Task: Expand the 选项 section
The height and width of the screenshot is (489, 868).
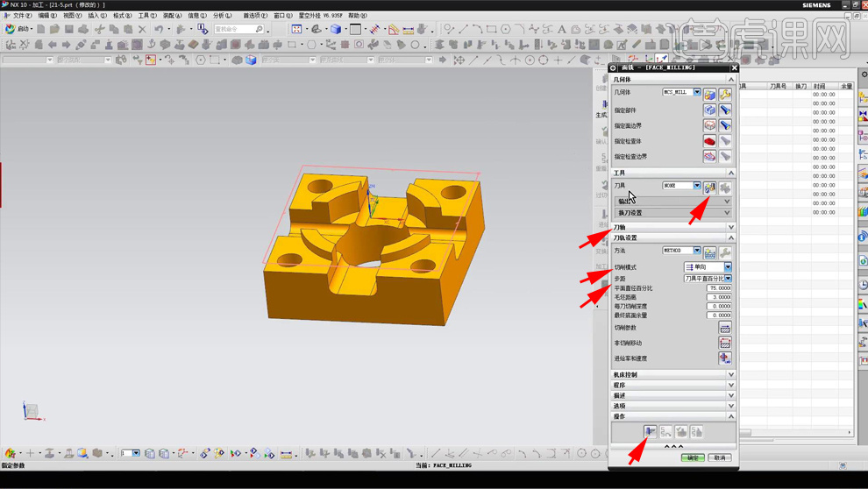Action: [673, 406]
